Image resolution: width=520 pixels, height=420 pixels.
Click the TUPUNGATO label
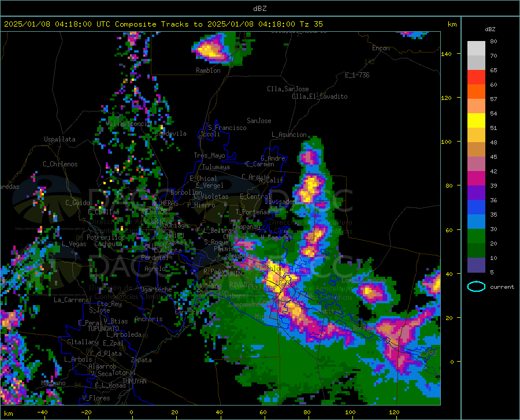click(x=103, y=329)
